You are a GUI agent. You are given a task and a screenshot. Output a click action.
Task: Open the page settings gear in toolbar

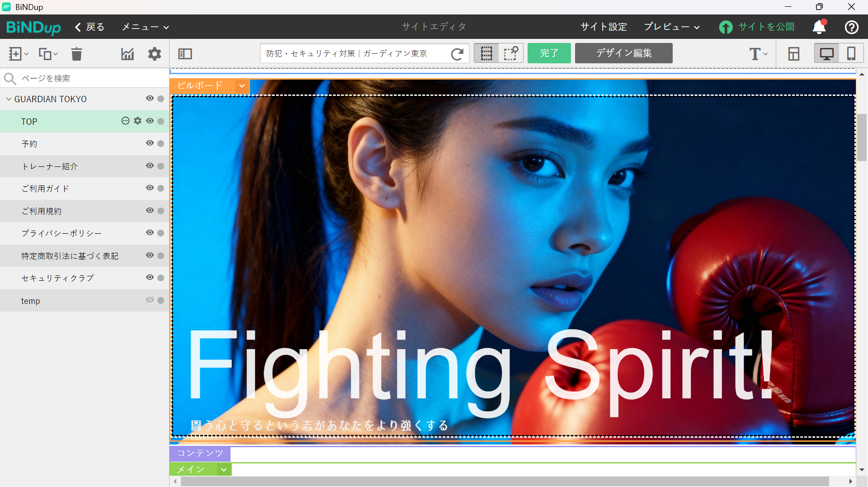click(155, 54)
